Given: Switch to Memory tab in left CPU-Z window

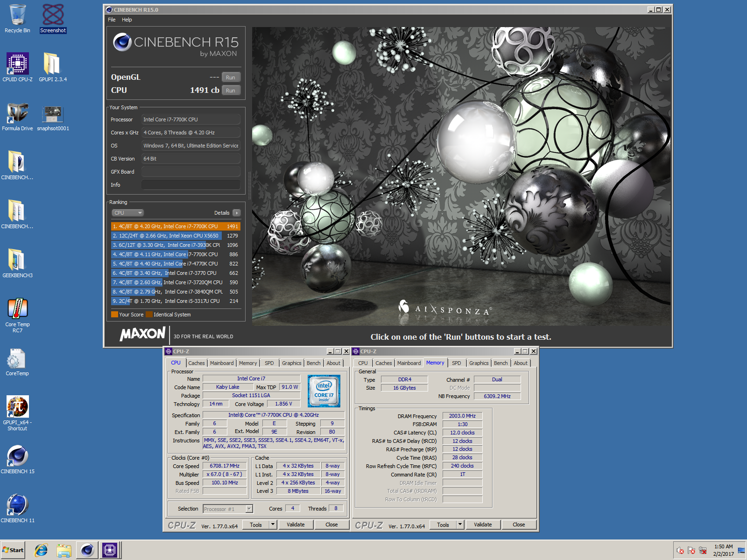Looking at the screenshot, I should click(x=248, y=363).
